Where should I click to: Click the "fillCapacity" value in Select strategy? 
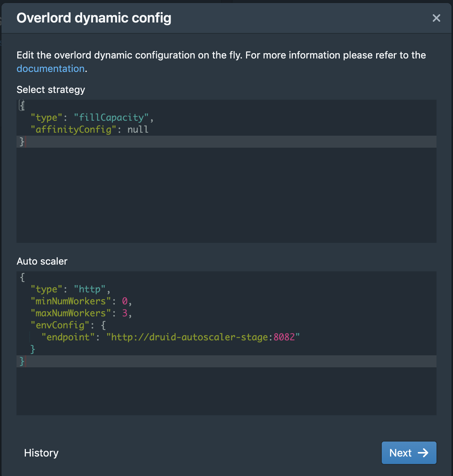(x=111, y=118)
